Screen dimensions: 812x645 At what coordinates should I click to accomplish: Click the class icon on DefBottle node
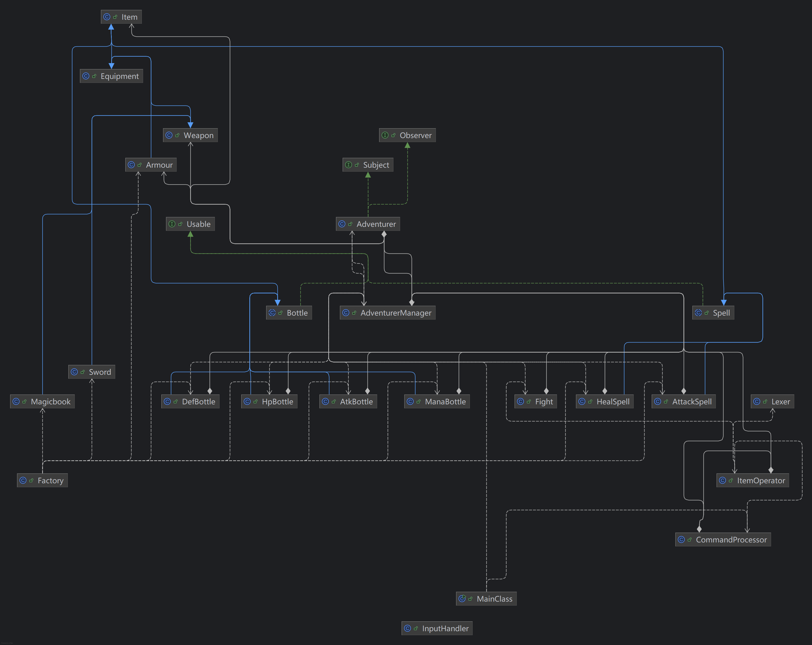pos(167,401)
